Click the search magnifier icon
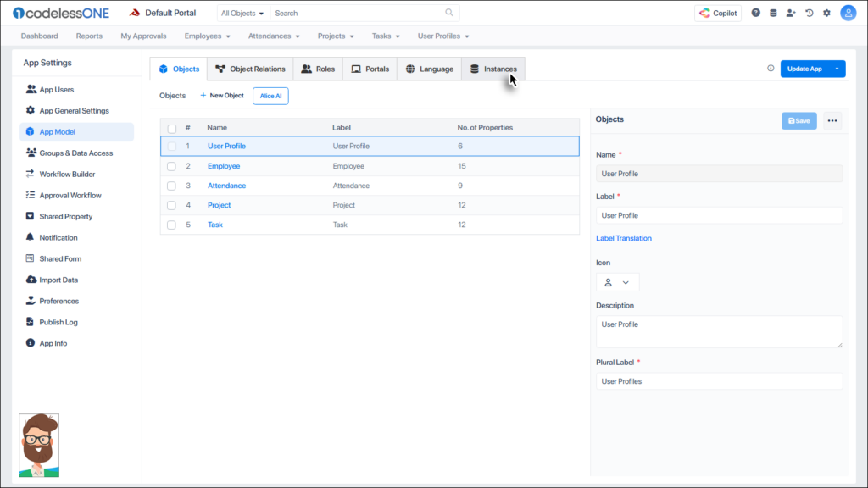The width and height of the screenshot is (868, 488). 449,13
